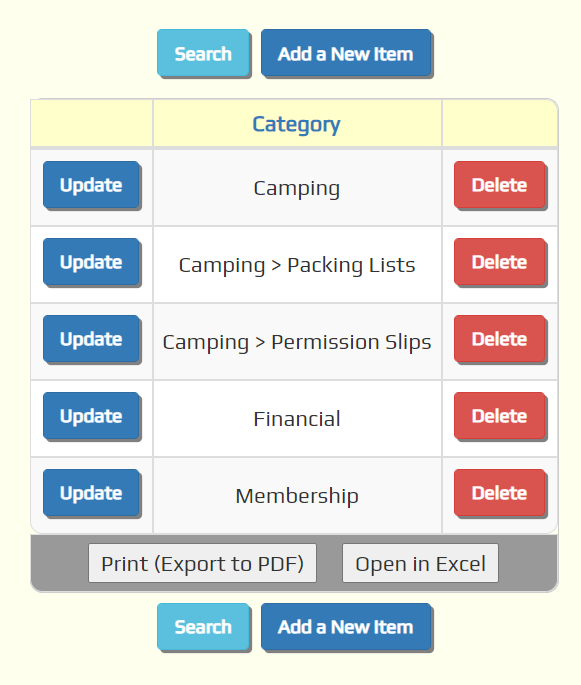
Task: Delete the Membership category
Action: pyautogui.click(x=499, y=492)
